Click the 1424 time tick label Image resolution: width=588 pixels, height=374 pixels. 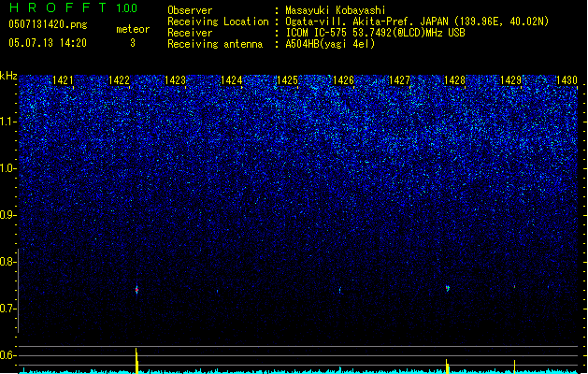(232, 80)
